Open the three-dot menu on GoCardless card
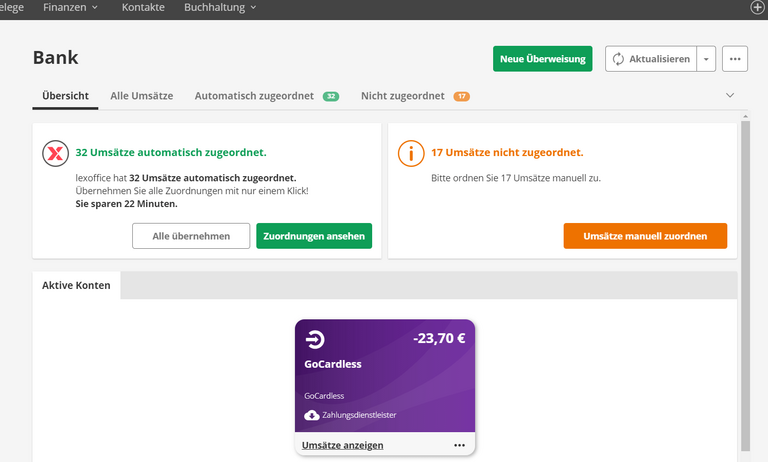Image resolution: width=768 pixels, height=462 pixels. coord(459,445)
